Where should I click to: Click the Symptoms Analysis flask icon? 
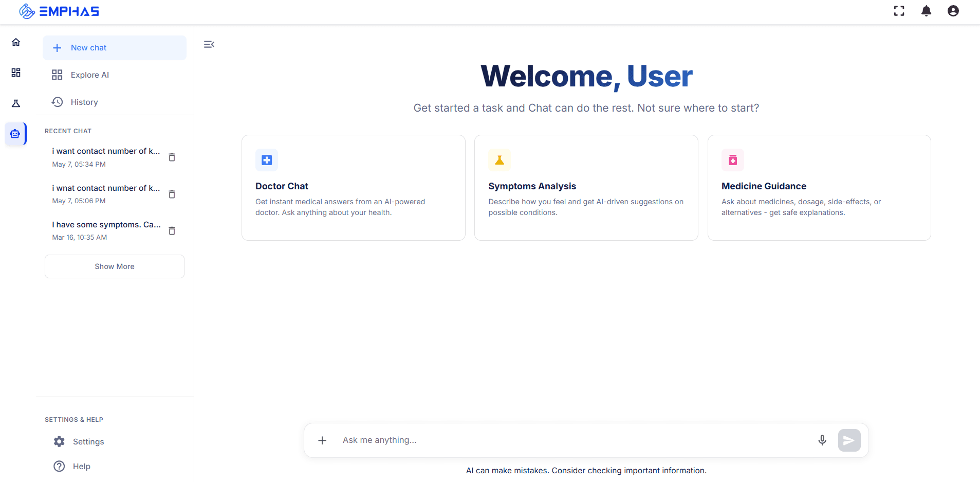[500, 160]
